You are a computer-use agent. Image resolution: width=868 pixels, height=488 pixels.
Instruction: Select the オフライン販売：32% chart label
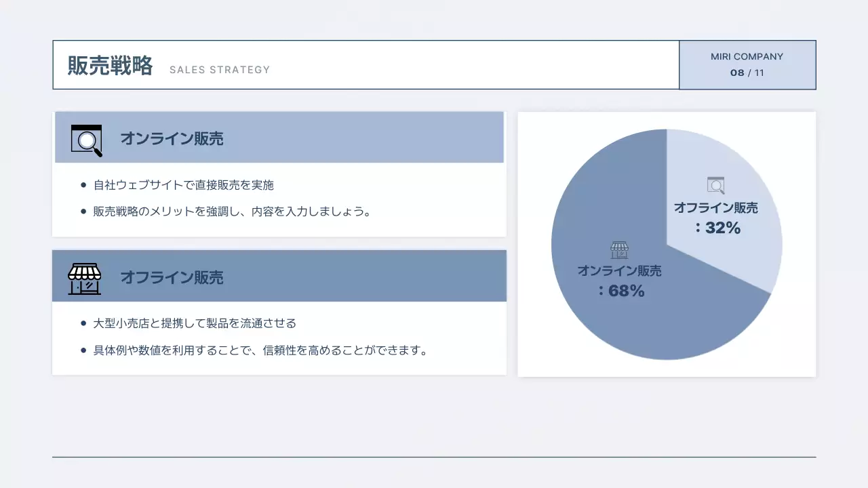click(717, 218)
